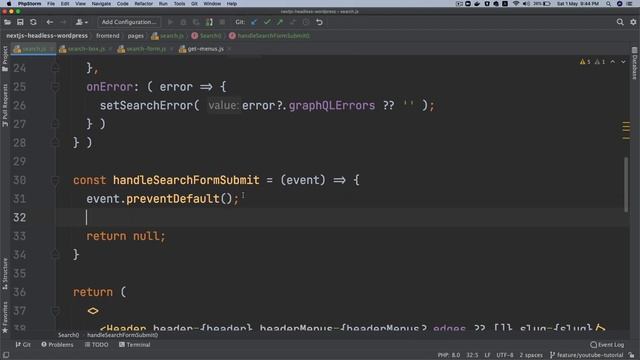640x360 pixels.
Task: Open the File menu
Action: click(51, 4)
